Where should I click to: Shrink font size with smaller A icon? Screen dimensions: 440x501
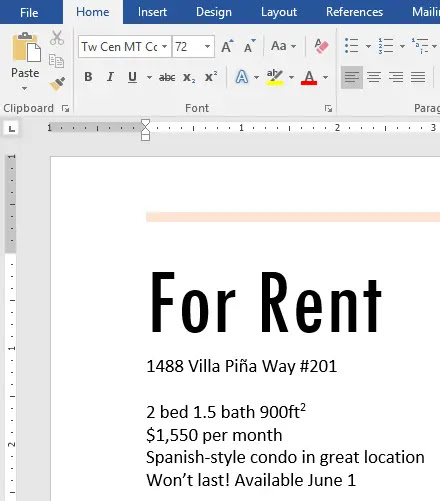point(250,46)
